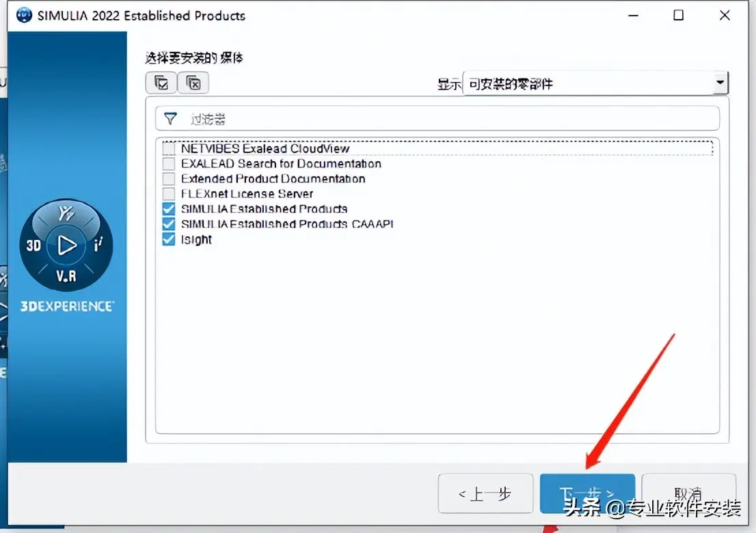Viewport: 756px width, 533px height.
Task: Click the SIMULIA app icon in title bar
Action: (24, 15)
